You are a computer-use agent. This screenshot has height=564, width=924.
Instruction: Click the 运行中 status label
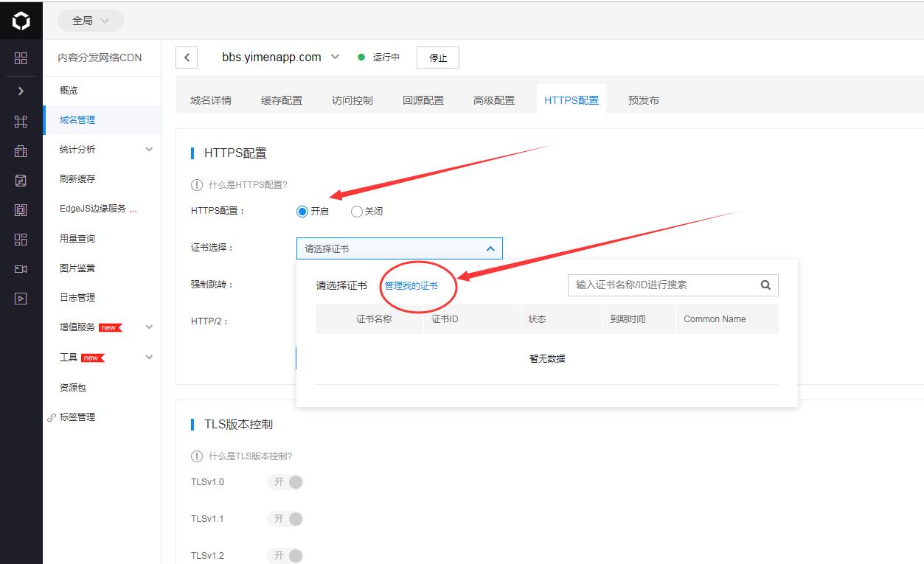pos(386,58)
